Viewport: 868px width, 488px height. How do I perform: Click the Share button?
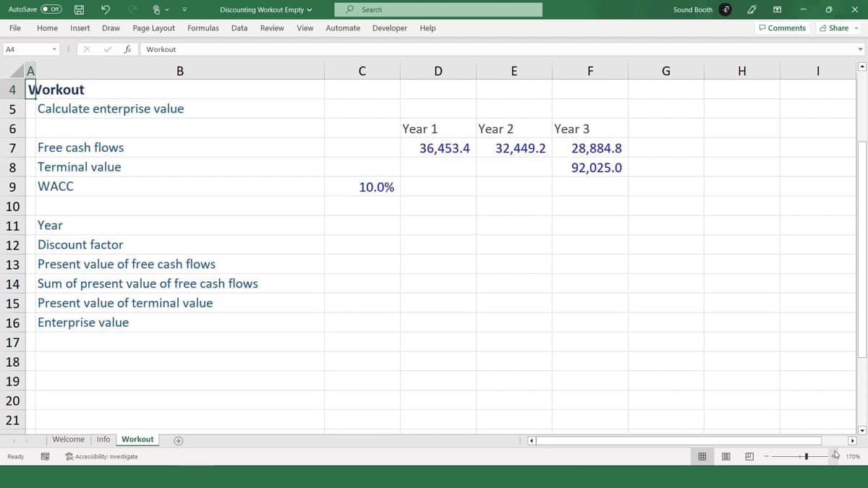tap(834, 28)
